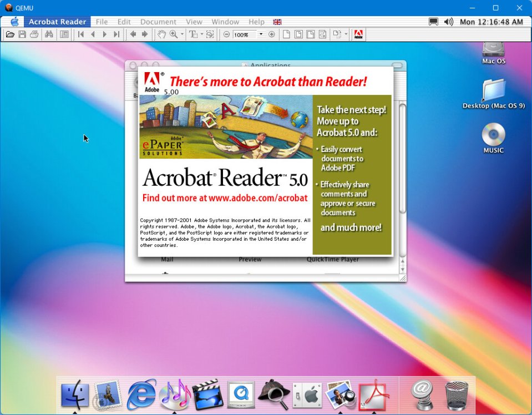The image size is (532, 415).
Task: Open the File menu
Action: click(x=102, y=22)
